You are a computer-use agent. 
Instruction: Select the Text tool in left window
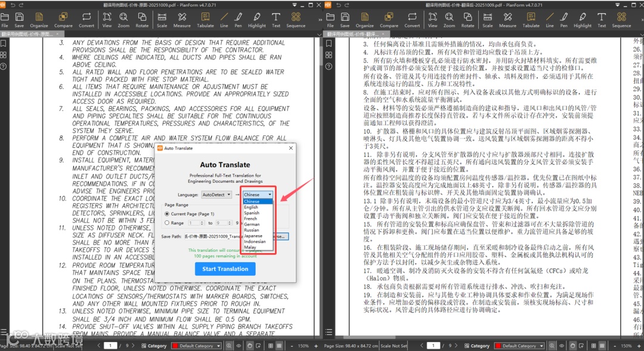pyautogui.click(x=276, y=20)
